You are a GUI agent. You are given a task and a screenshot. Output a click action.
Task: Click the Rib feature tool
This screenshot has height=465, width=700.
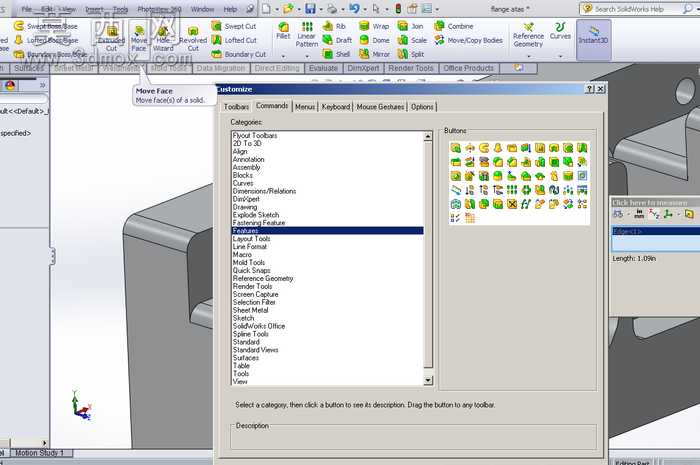(x=334, y=26)
